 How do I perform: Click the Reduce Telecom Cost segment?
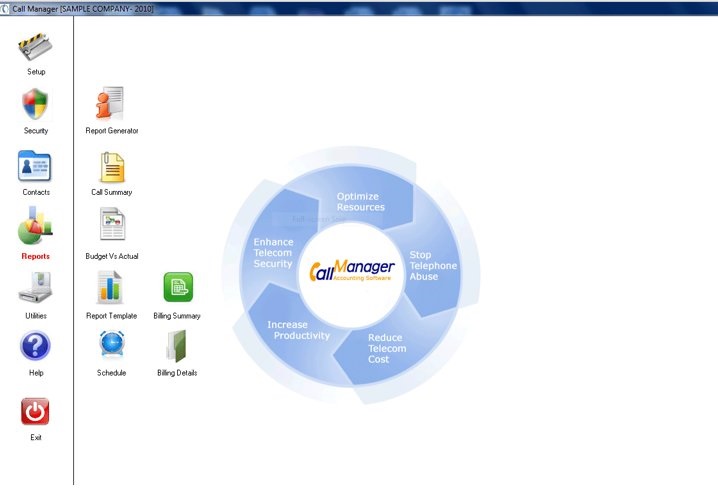(x=386, y=348)
